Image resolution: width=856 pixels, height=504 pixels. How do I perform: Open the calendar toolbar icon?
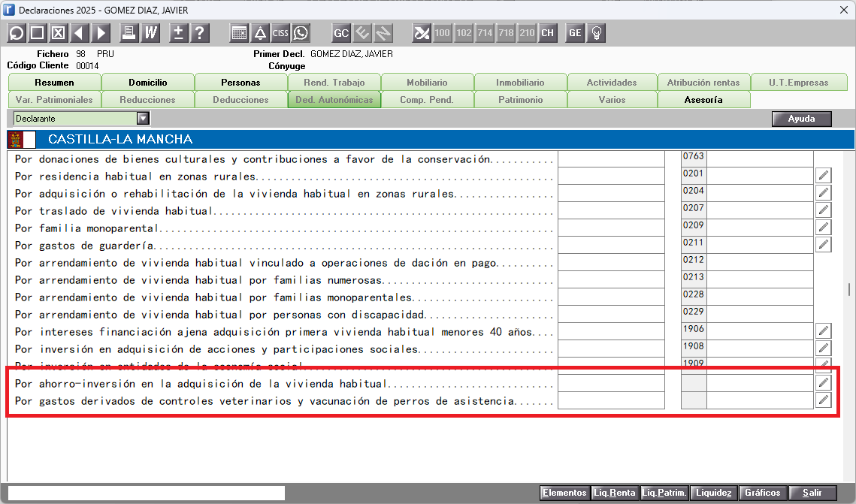coord(239,33)
